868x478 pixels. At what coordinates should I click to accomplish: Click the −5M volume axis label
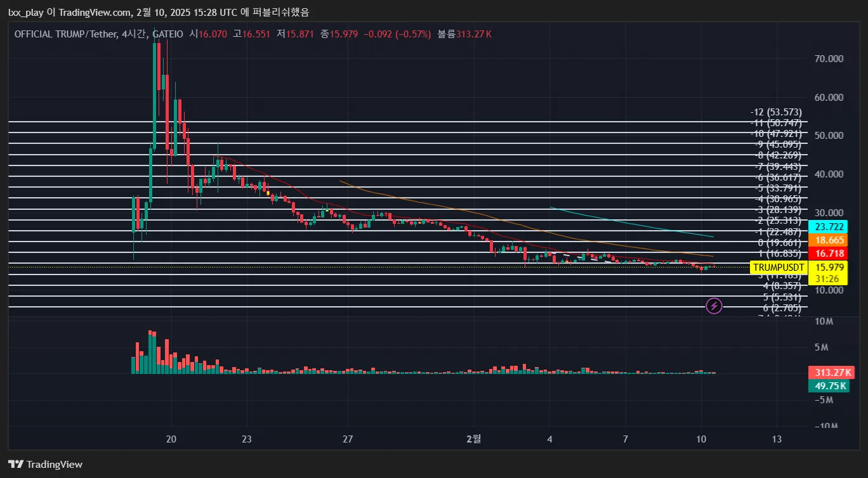(x=824, y=399)
